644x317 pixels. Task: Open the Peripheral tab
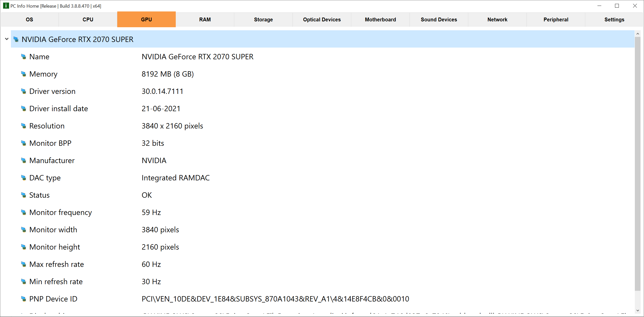(556, 20)
